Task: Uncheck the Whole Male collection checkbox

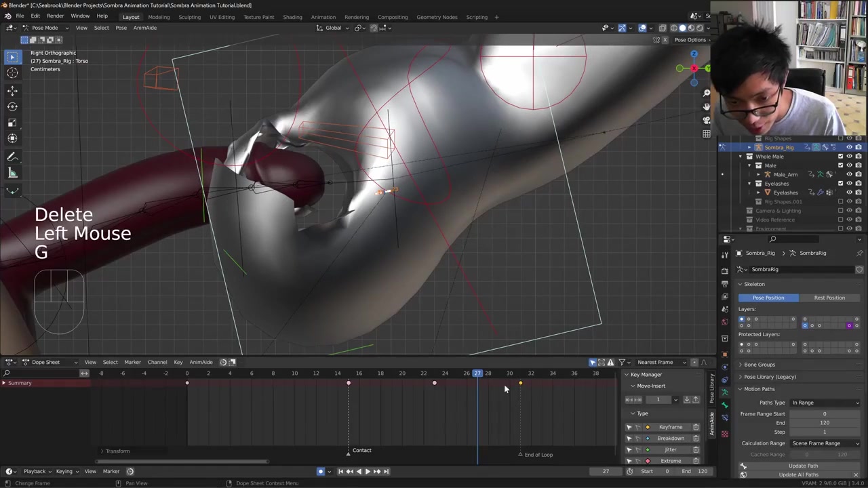Action: 840,157
